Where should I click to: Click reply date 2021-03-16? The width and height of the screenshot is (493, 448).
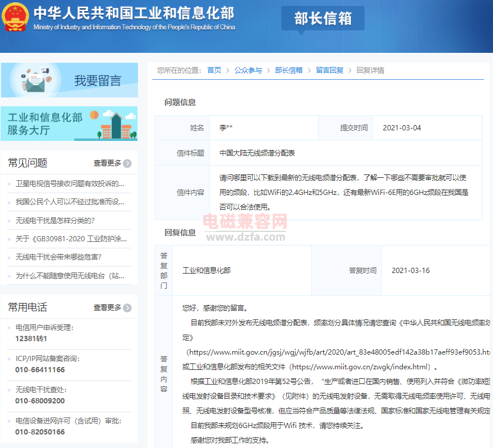(x=411, y=271)
